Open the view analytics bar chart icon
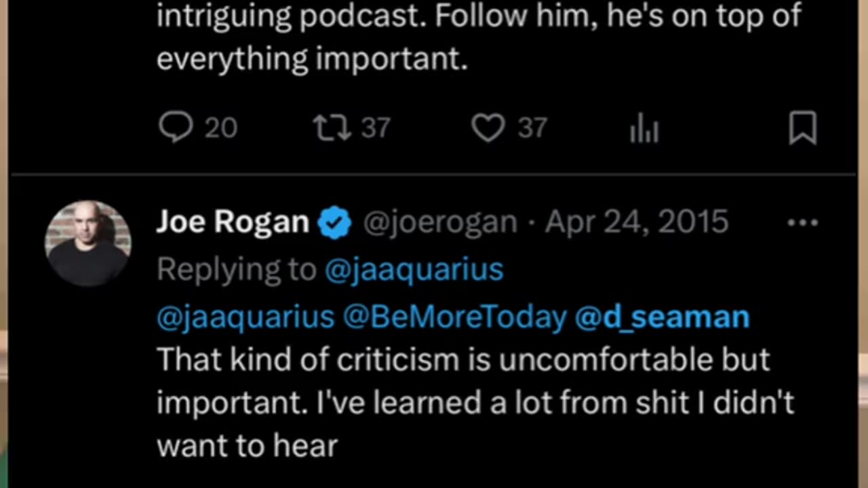868x488 pixels. point(644,129)
